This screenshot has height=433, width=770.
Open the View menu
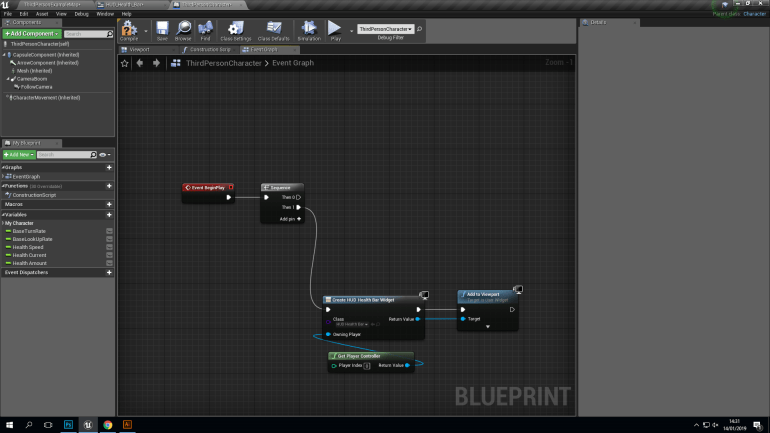click(x=61, y=14)
